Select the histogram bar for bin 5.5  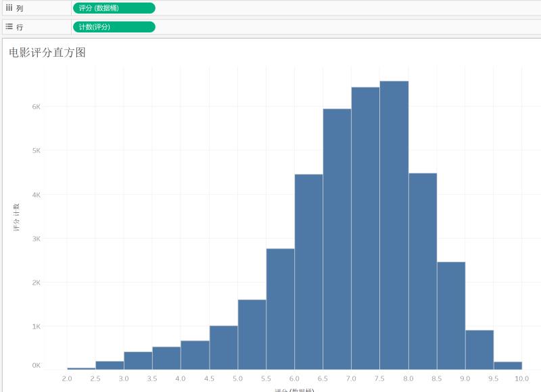280,309
